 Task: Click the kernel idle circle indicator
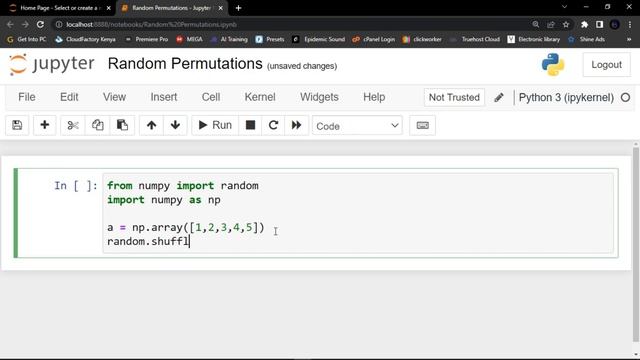point(625,98)
